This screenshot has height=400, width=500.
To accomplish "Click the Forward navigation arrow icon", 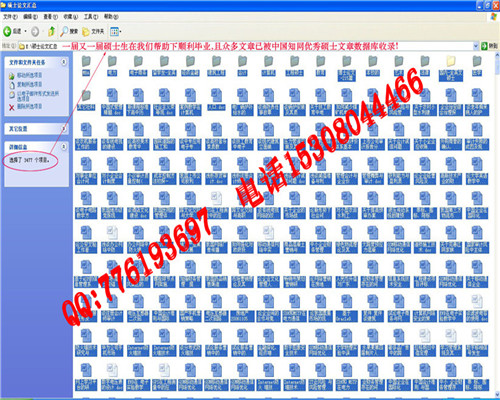I will pyautogui.click(x=35, y=32).
